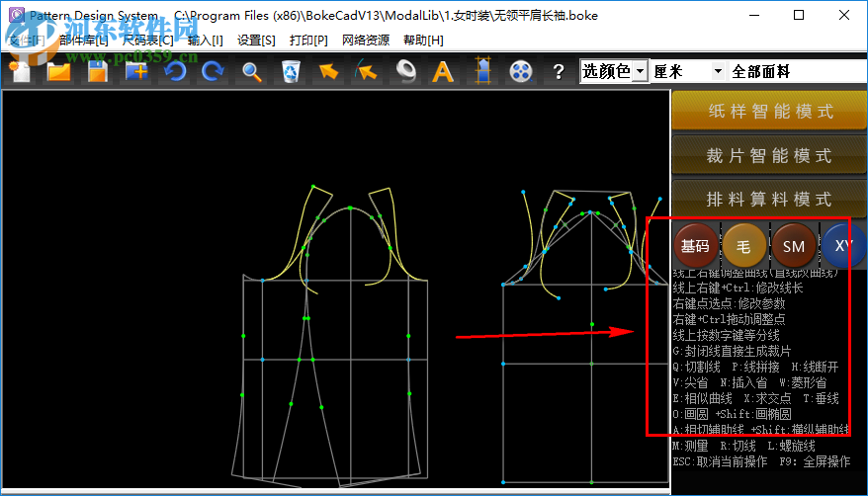The height and width of the screenshot is (496, 868).
Task: Click the green point at top of left armhole arc
Action: pyautogui.click(x=350, y=207)
